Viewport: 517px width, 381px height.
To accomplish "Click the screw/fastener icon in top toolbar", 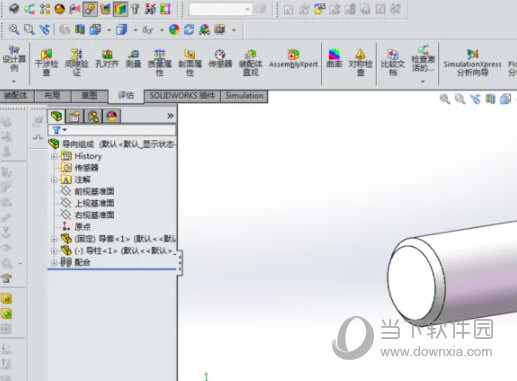I will [x=135, y=9].
